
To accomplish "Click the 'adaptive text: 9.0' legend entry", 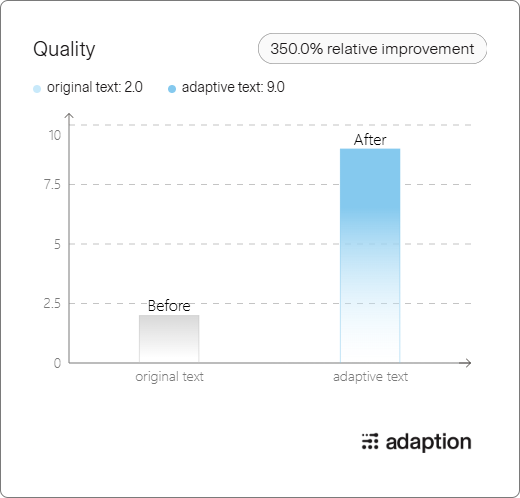I will (x=233, y=87).
